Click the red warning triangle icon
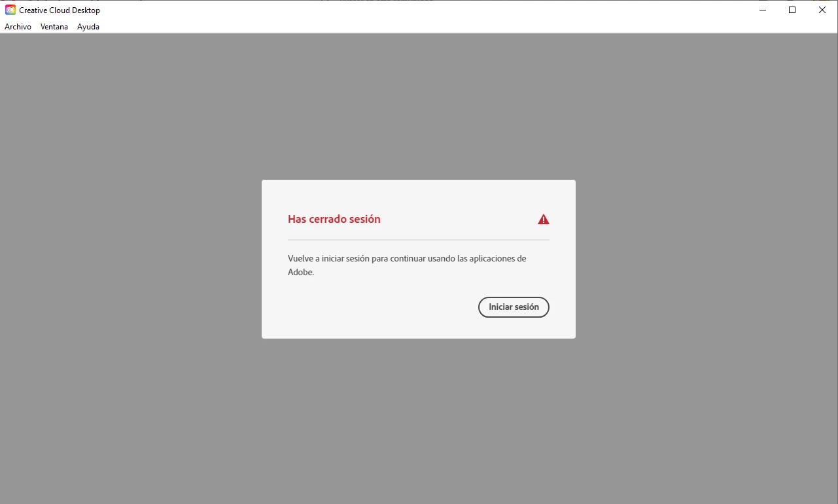 544,220
